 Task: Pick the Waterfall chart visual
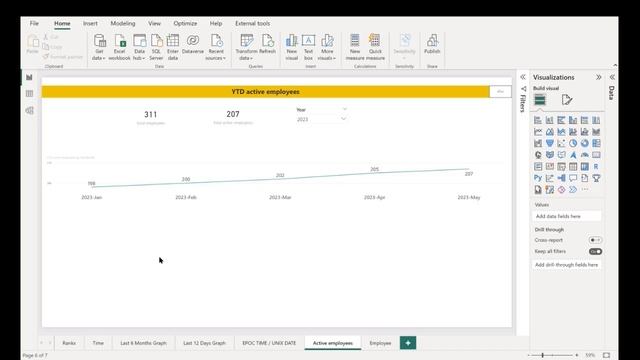click(x=538, y=143)
